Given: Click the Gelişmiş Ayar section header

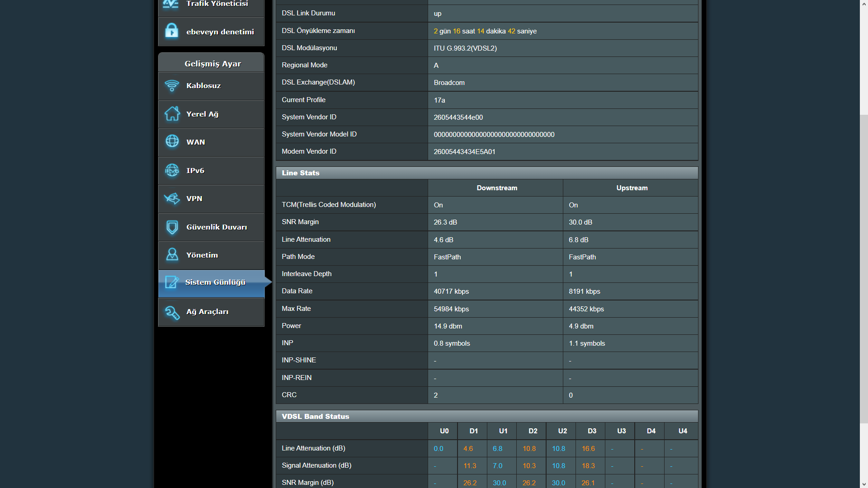Looking at the screenshot, I should [211, 63].
